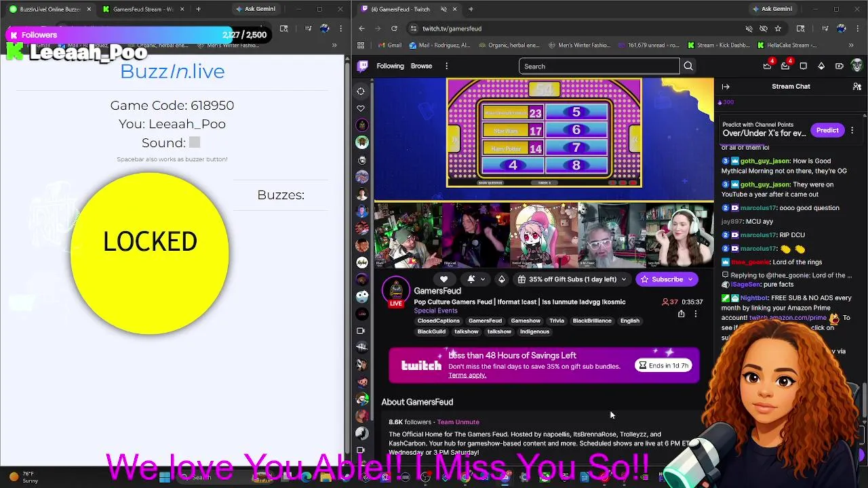Open the Terms apply link
Screen dimensions: 868x488
pyautogui.click(x=467, y=375)
